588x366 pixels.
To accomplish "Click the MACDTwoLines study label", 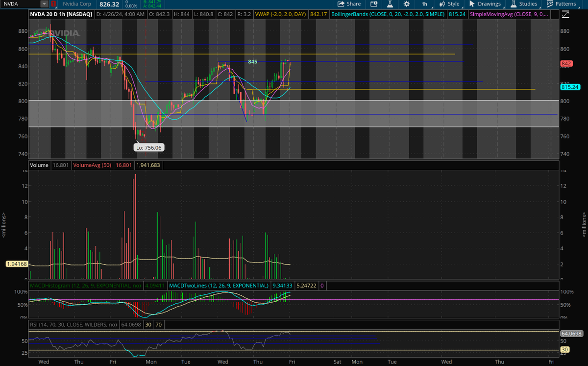I will (218, 285).
